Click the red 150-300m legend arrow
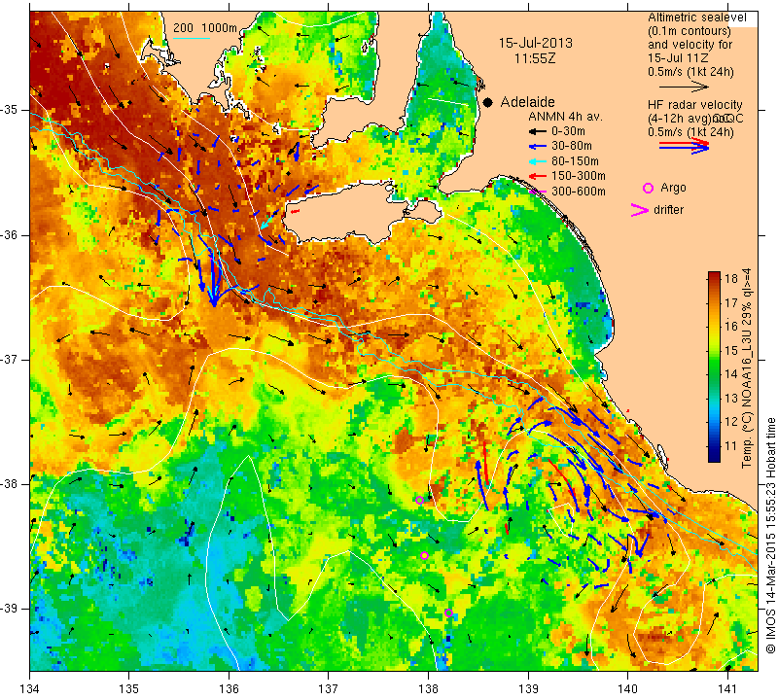778x700 pixels. (x=538, y=176)
